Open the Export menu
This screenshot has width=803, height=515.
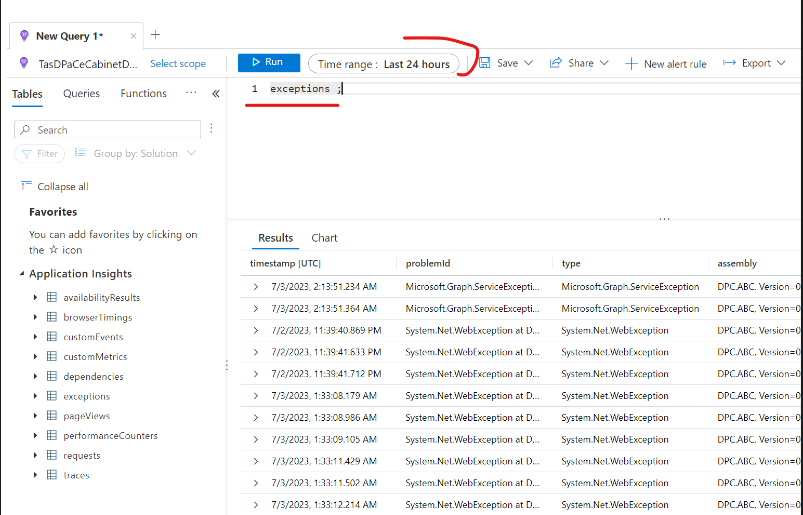(754, 63)
